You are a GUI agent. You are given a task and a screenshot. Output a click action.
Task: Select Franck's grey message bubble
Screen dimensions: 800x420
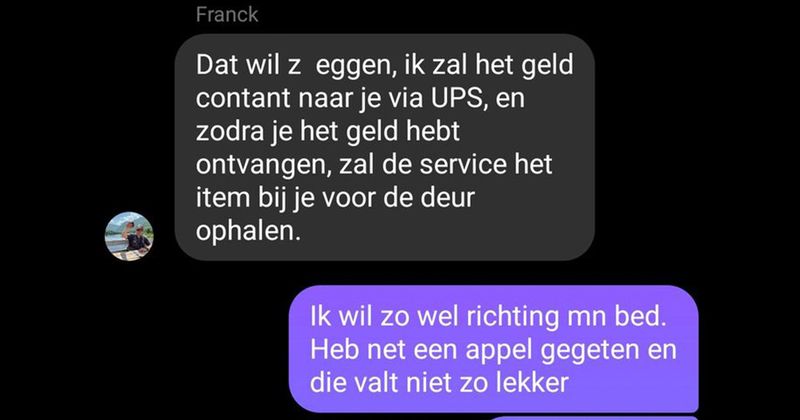385,147
